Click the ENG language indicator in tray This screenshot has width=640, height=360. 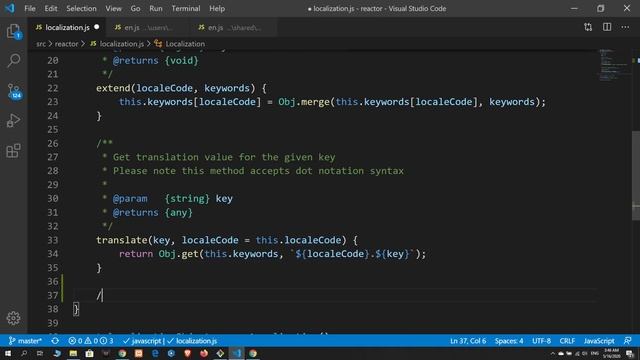point(595,354)
